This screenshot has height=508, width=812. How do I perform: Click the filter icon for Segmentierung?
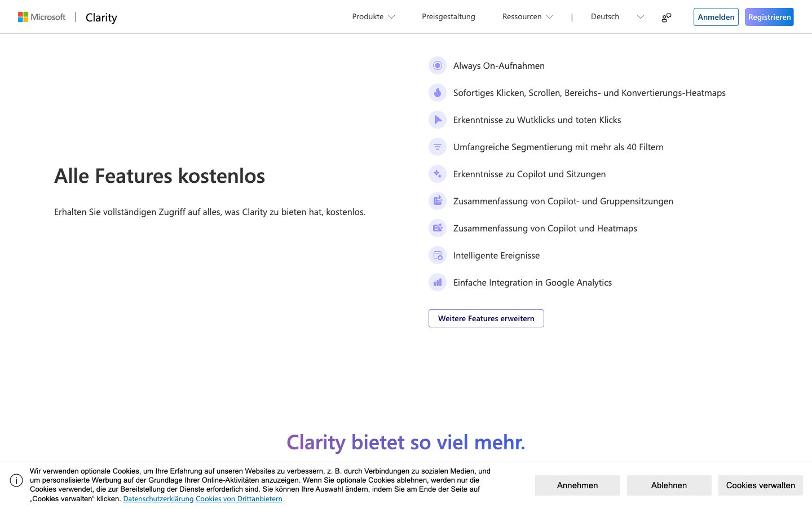tap(438, 147)
